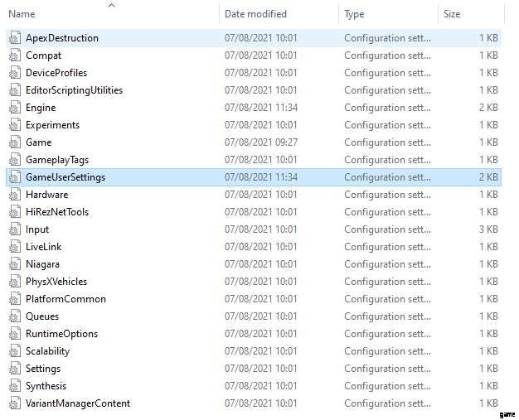Select the HiRezNetTools file name
Screen dimensions: 519x420
click(57, 212)
